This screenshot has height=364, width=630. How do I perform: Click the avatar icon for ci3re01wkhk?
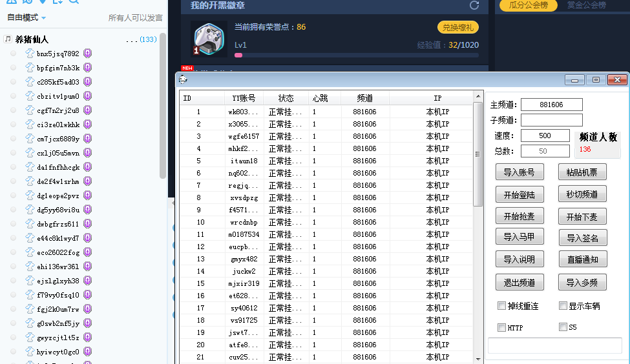click(x=30, y=125)
